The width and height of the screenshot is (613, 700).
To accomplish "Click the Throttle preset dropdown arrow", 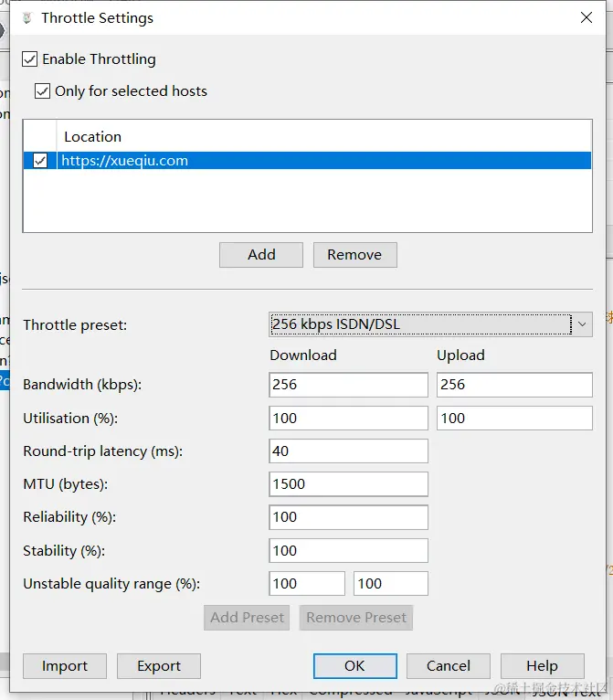I will pyautogui.click(x=582, y=324).
